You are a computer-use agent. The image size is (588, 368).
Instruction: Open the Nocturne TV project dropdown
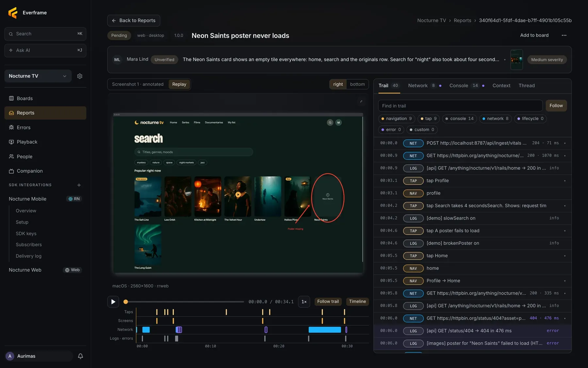point(38,76)
